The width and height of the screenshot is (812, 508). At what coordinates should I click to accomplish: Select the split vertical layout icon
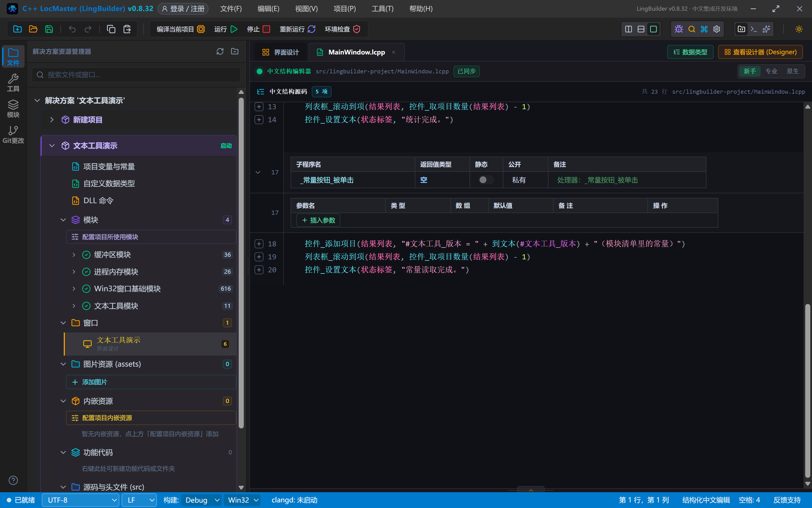point(628,29)
